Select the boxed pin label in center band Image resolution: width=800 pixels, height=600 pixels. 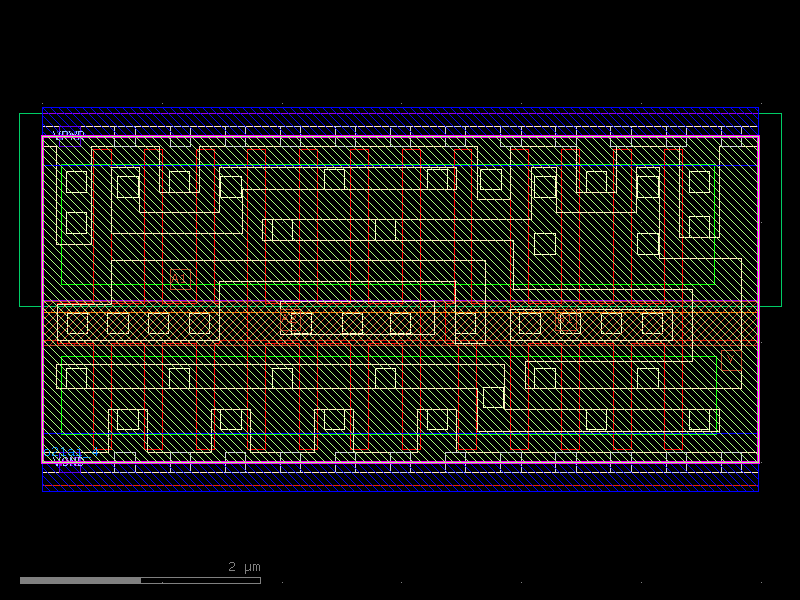[291, 322]
